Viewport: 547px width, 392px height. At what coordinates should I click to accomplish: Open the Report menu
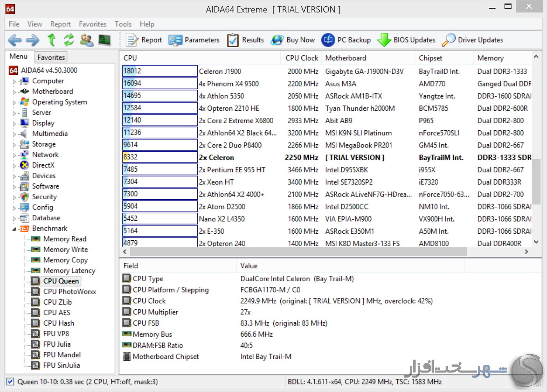60,24
